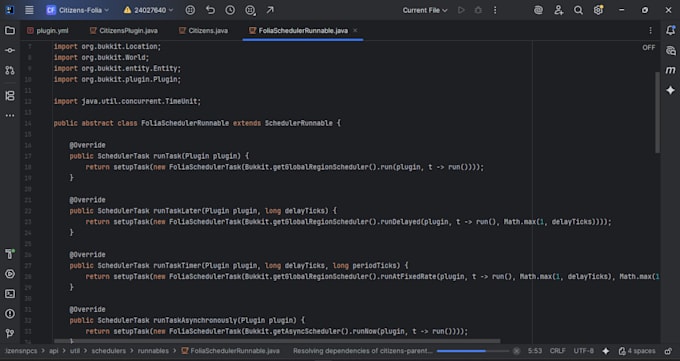Click the vertical editor scrollbar

[657, 112]
